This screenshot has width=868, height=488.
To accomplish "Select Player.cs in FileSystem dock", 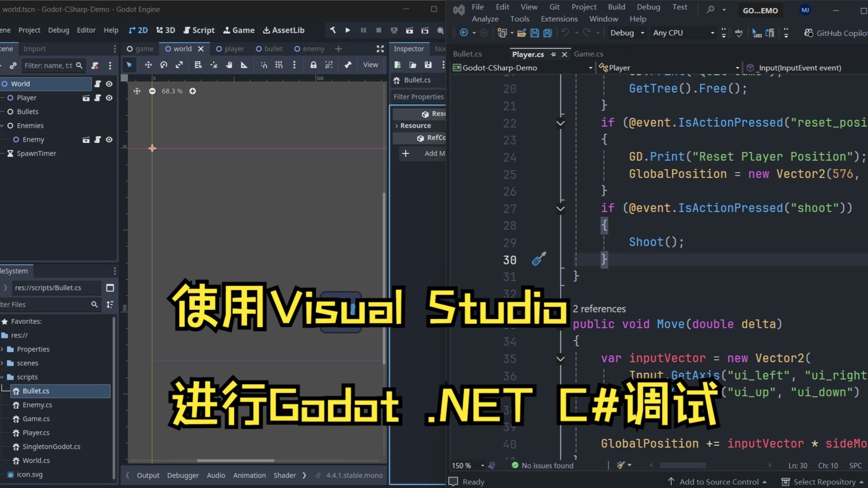I will [36, 433].
